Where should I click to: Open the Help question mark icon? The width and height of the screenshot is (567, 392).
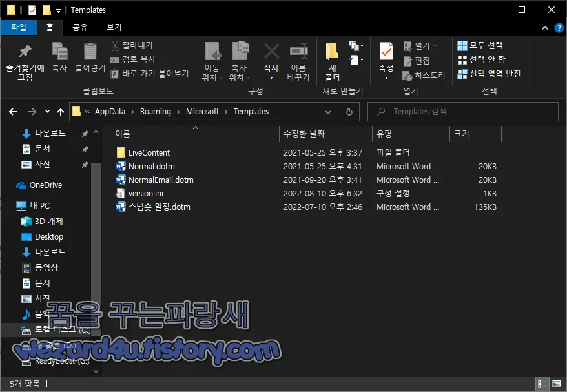[559, 28]
